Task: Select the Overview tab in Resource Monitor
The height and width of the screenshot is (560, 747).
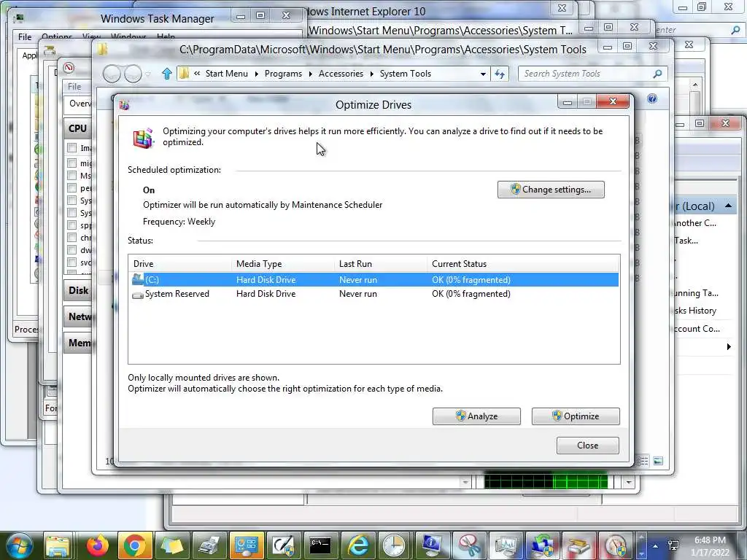Action: coord(80,104)
